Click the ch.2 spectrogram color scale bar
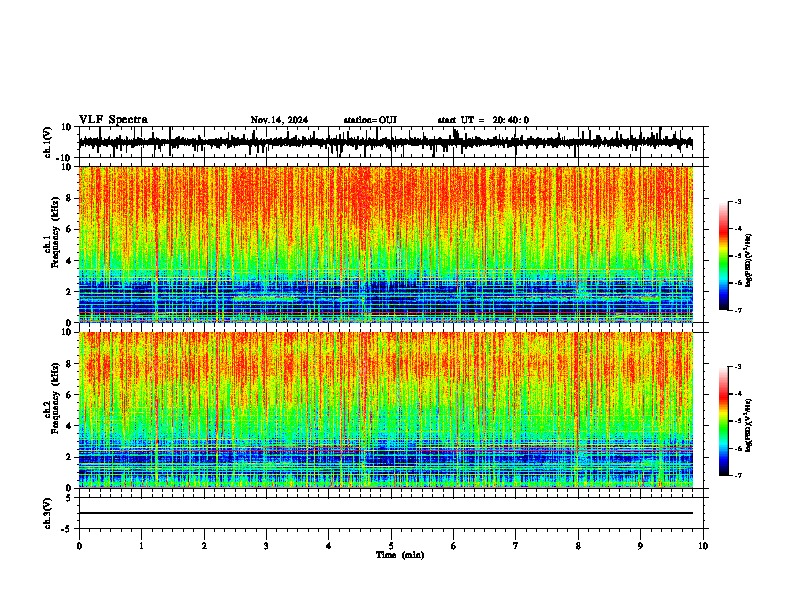Image resolution: width=792 pixels, height=612 pixels. point(723,421)
